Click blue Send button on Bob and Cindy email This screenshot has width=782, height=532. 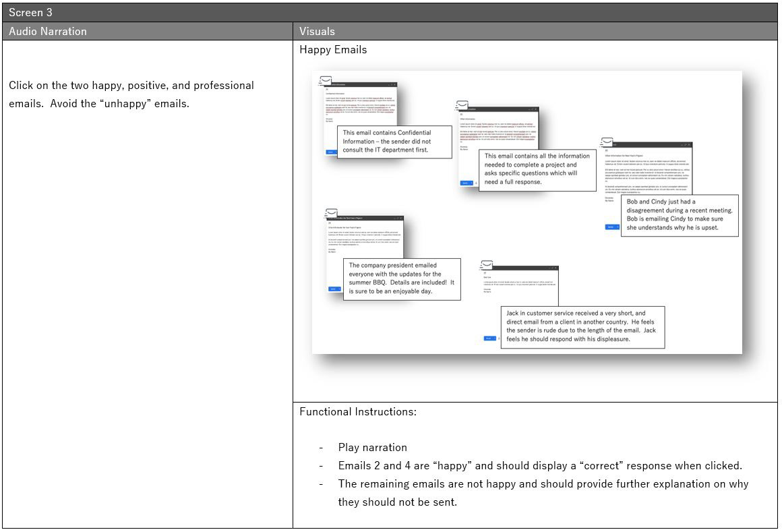coord(612,227)
